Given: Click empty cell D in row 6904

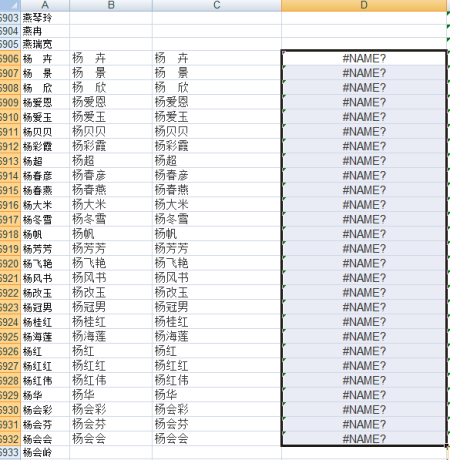Looking at the screenshot, I should point(364,31).
